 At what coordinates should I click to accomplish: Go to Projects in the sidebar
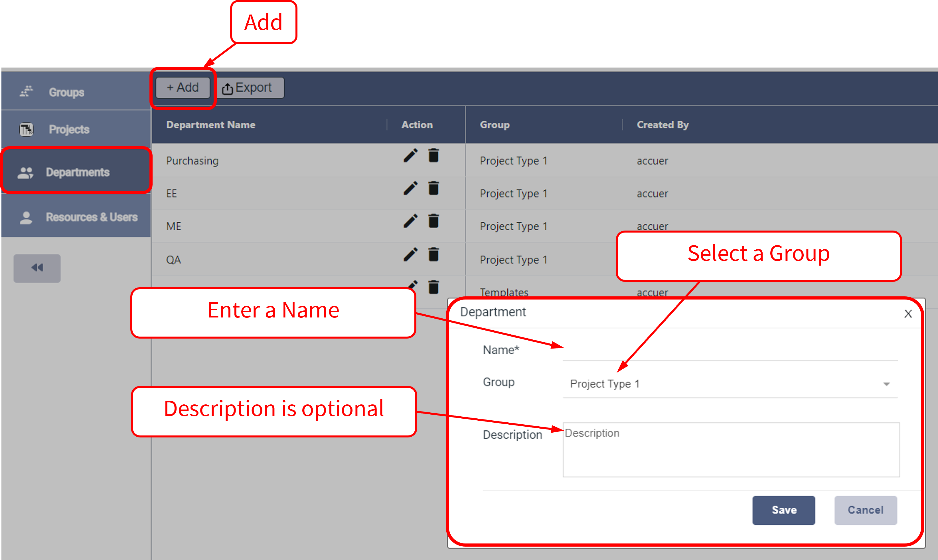[x=69, y=129]
